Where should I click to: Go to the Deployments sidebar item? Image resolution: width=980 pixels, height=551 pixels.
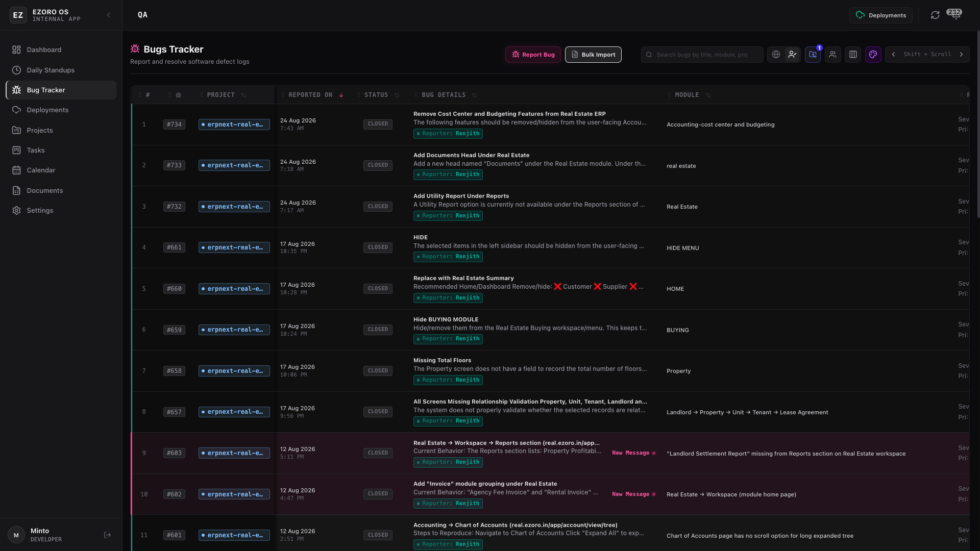[x=61, y=110]
